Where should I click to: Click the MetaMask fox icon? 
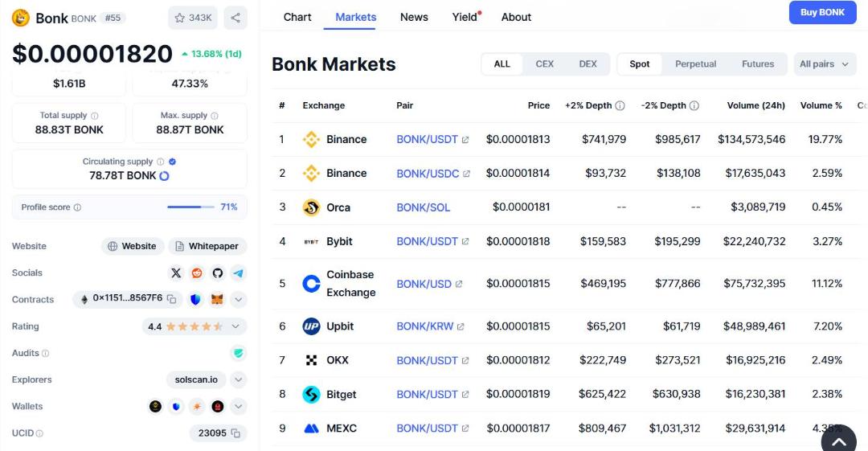(x=217, y=299)
